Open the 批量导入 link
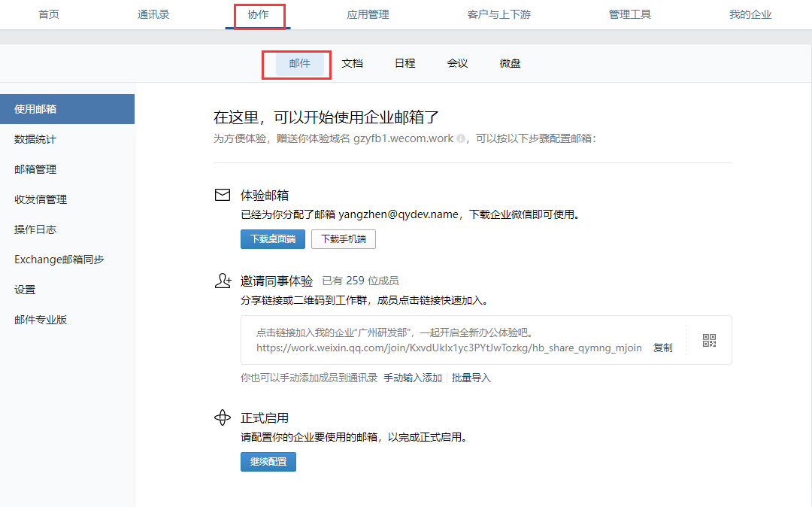This screenshot has width=812, height=507. [x=471, y=378]
